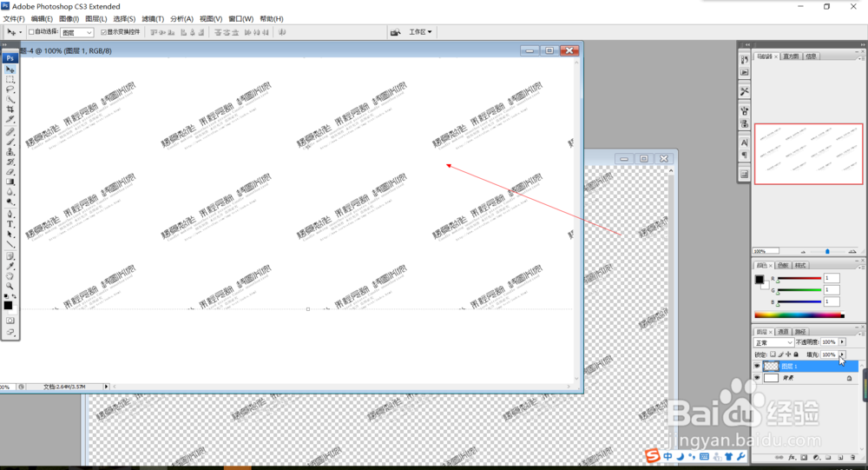868x470 pixels.
Task: Select the Move tool in the toolbox
Action: coord(10,70)
